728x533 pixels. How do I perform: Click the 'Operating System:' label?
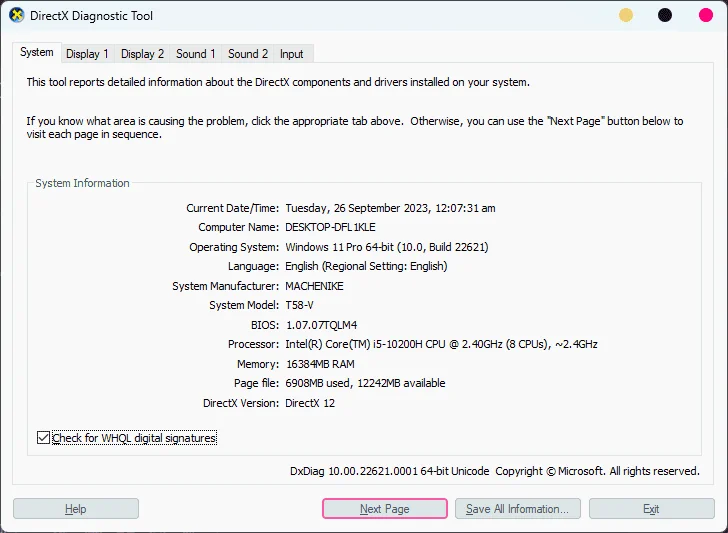coord(234,247)
